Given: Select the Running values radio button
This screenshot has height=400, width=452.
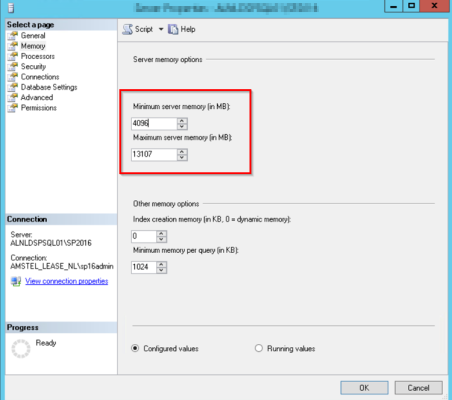Looking at the screenshot, I should pyautogui.click(x=259, y=348).
